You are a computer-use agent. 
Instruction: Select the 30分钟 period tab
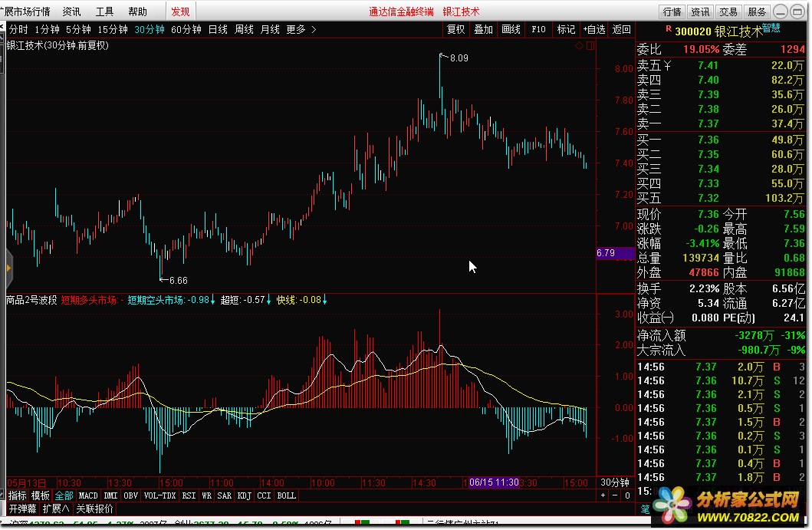[150, 30]
